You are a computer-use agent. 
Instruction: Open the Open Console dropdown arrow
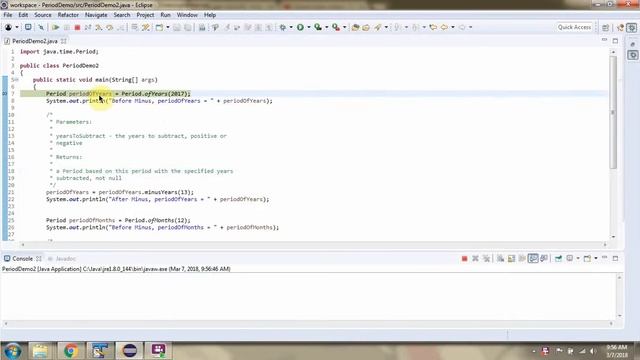point(596,258)
